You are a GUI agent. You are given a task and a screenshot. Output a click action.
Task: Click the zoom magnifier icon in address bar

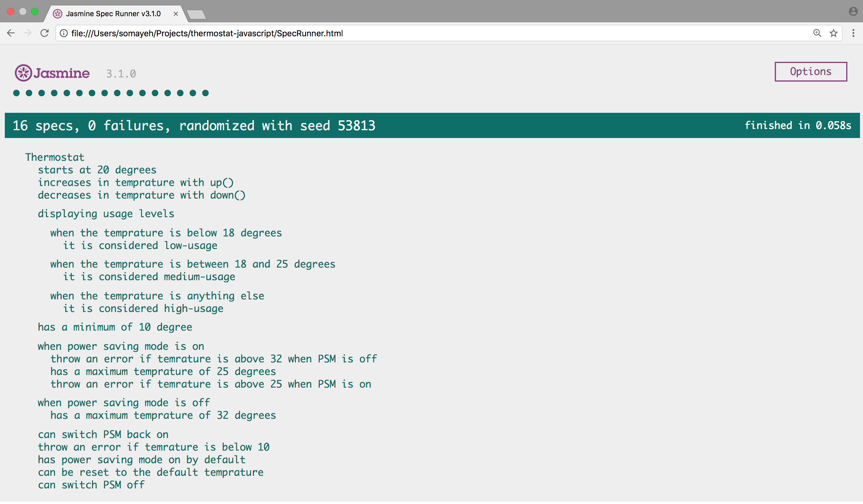coord(817,33)
